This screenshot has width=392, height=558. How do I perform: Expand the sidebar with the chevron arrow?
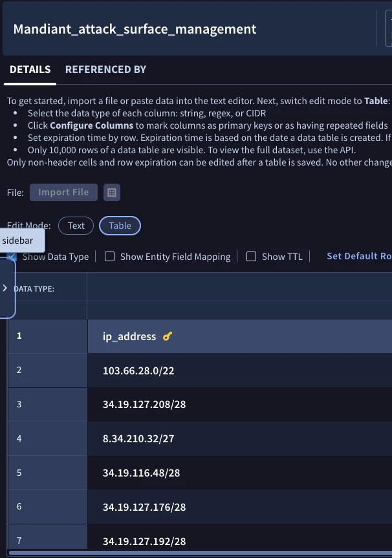click(x=5, y=288)
